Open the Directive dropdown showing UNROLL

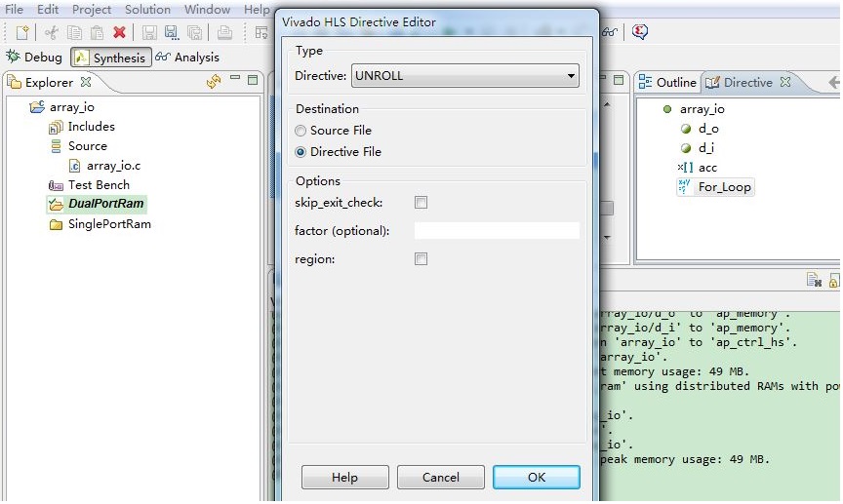[x=465, y=76]
